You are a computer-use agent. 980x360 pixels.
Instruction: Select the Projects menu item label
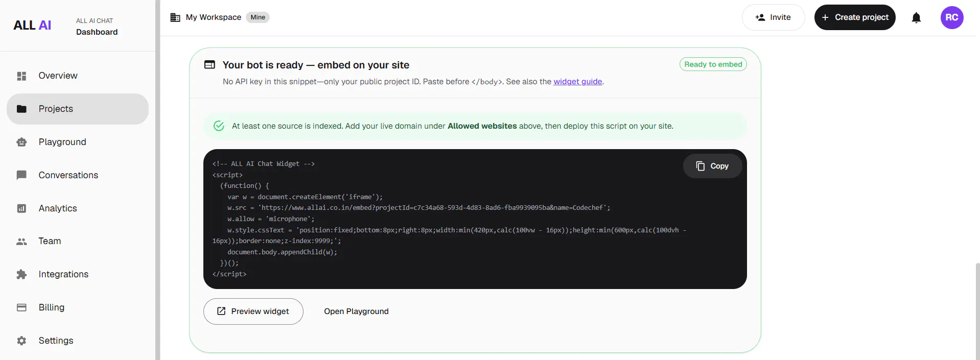point(56,109)
